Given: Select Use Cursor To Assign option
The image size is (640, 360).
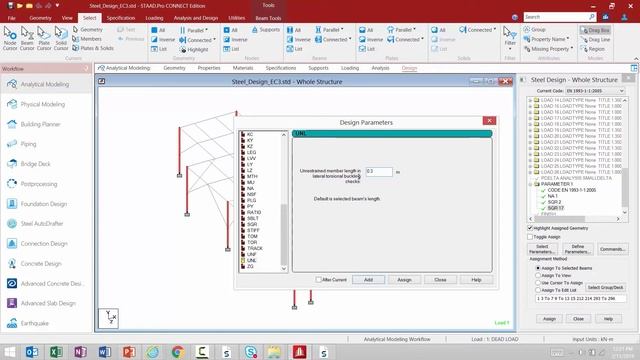Looking at the screenshot, I should tap(538, 283).
